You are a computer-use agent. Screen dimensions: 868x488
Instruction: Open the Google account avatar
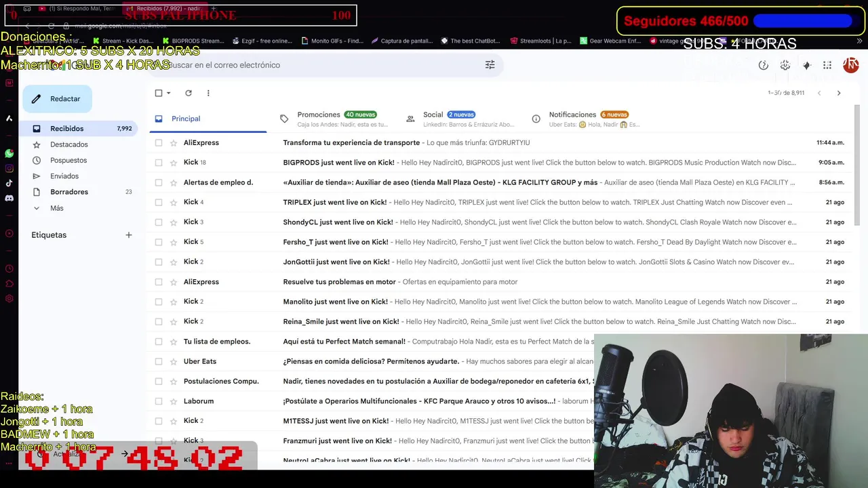(x=850, y=65)
